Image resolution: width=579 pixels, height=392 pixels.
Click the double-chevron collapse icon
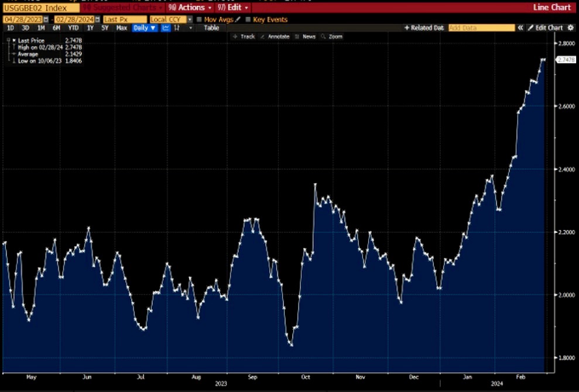520,28
